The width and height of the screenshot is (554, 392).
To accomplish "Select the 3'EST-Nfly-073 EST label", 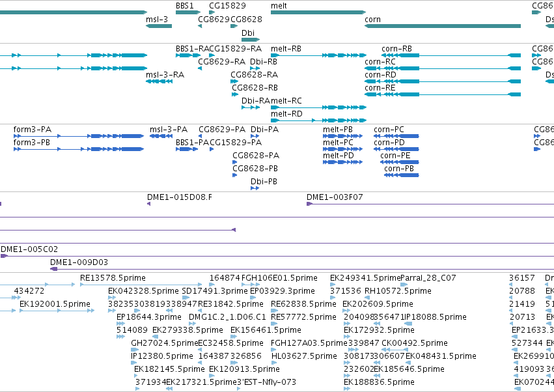I will click(x=266, y=382).
